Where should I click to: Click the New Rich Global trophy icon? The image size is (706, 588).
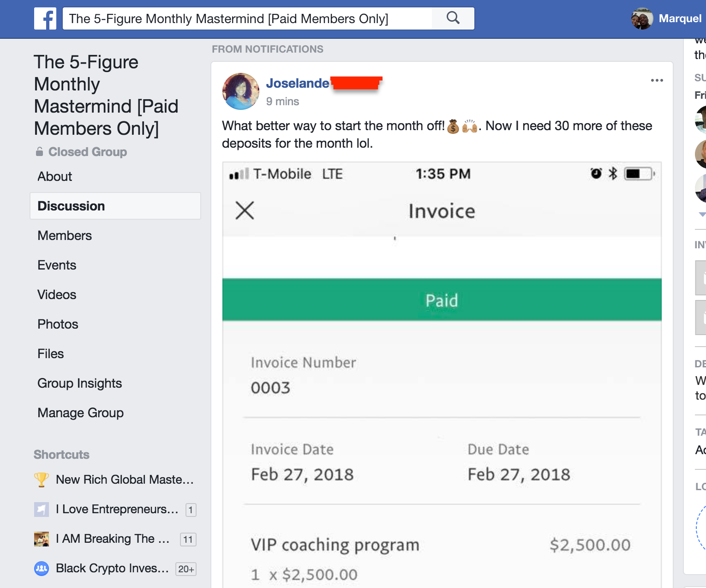(x=42, y=480)
